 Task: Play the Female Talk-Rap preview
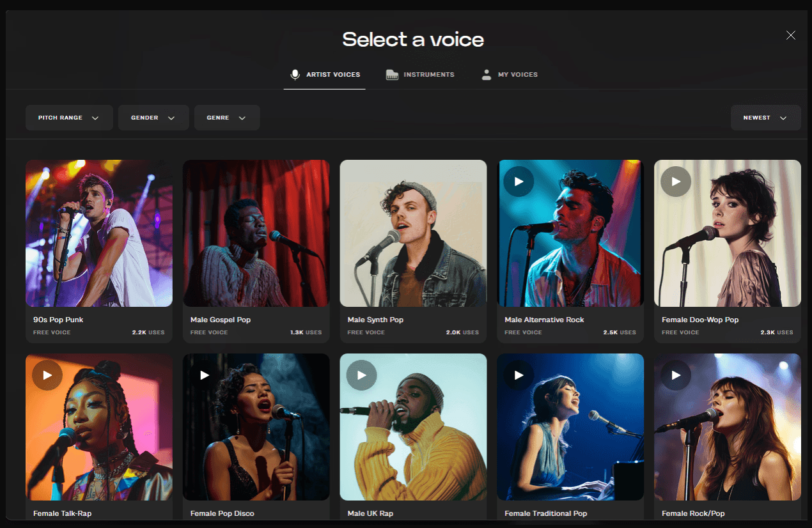point(47,375)
